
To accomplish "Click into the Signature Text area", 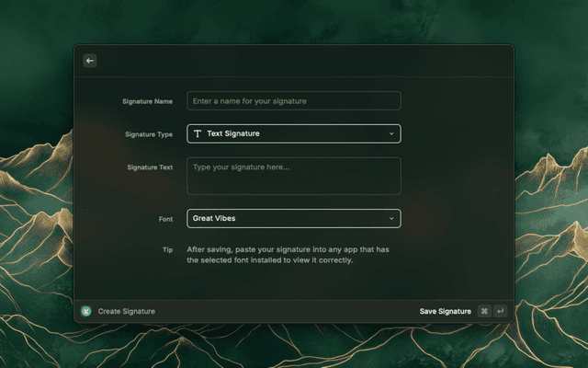I will coord(294,176).
